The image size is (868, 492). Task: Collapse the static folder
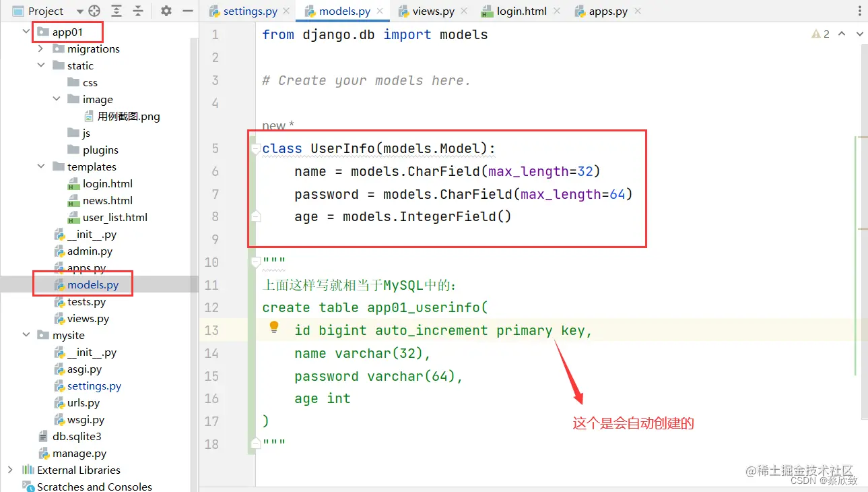tap(41, 65)
